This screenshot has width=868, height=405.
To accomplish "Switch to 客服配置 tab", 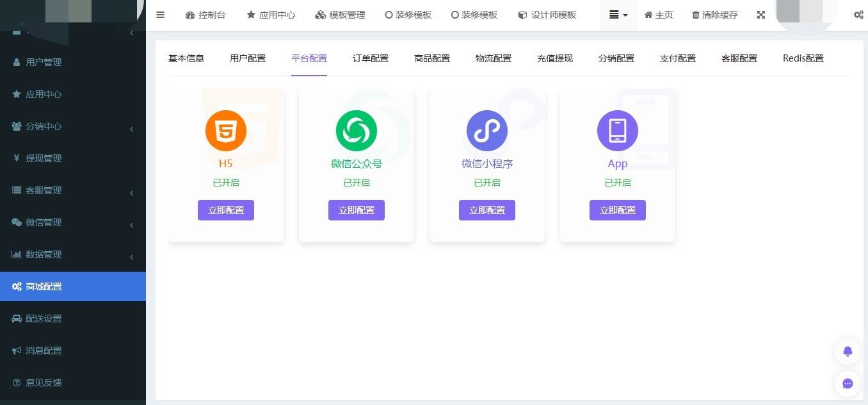I will 739,58.
